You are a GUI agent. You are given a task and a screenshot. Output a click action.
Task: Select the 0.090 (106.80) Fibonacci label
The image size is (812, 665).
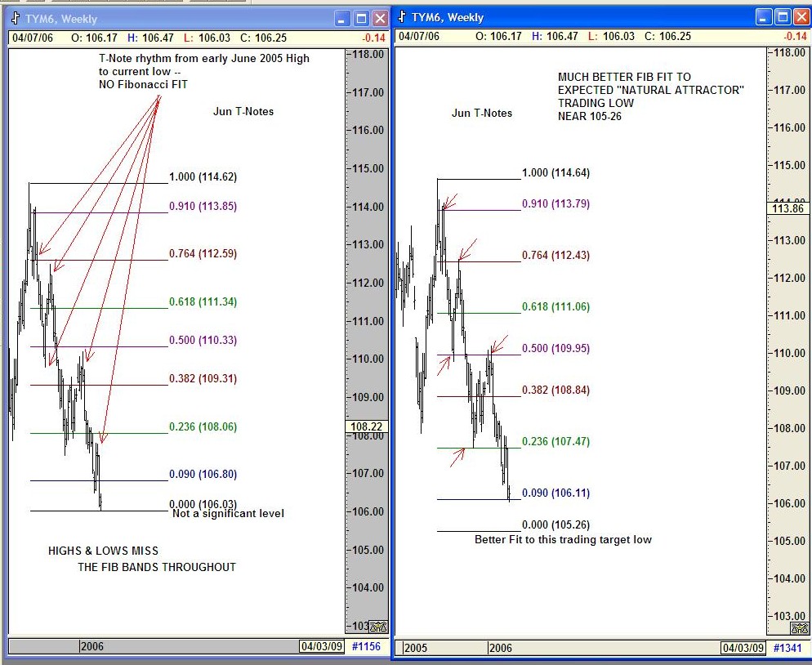203,474
